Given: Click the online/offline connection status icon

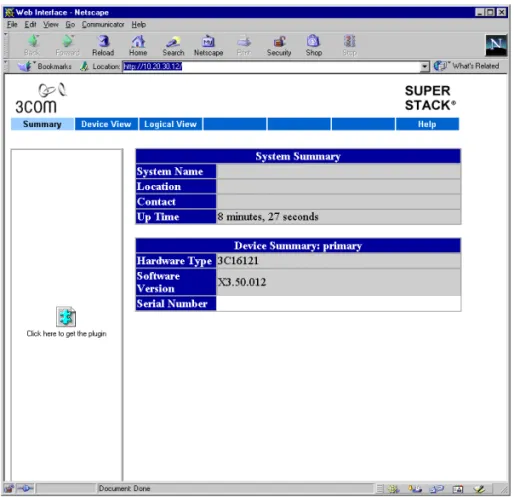Looking at the screenshot, I should point(25,489).
